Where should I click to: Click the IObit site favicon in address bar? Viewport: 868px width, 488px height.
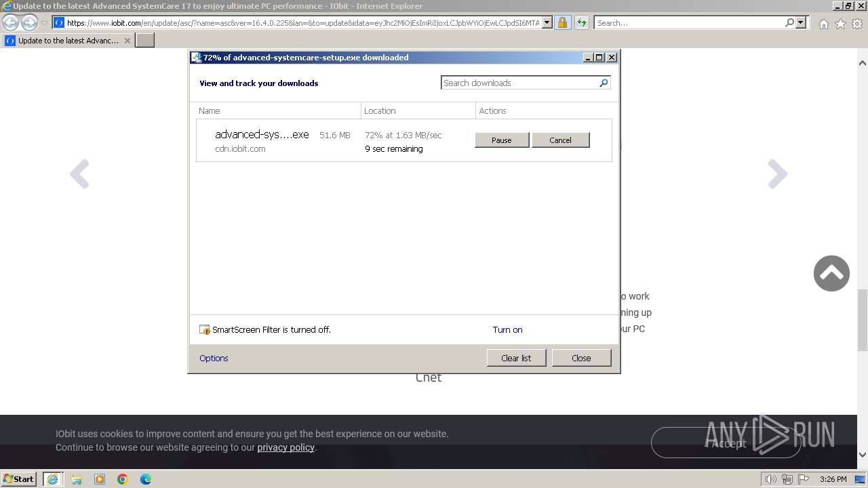pyautogui.click(x=59, y=22)
